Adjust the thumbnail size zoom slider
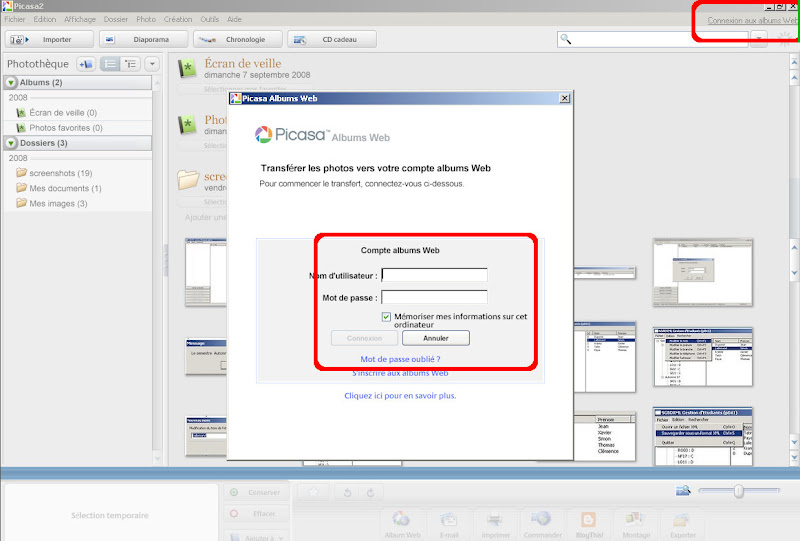This screenshot has height=541, width=800. tap(739, 491)
